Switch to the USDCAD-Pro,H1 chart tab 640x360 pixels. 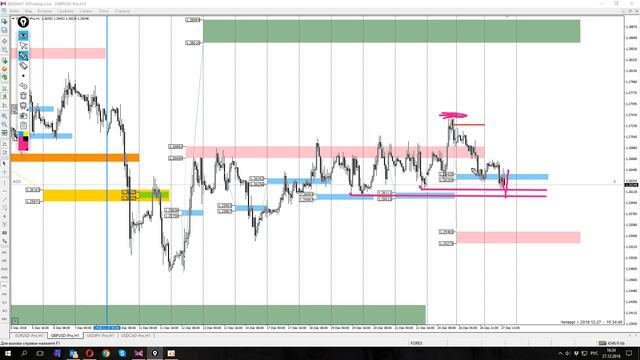coord(136,336)
